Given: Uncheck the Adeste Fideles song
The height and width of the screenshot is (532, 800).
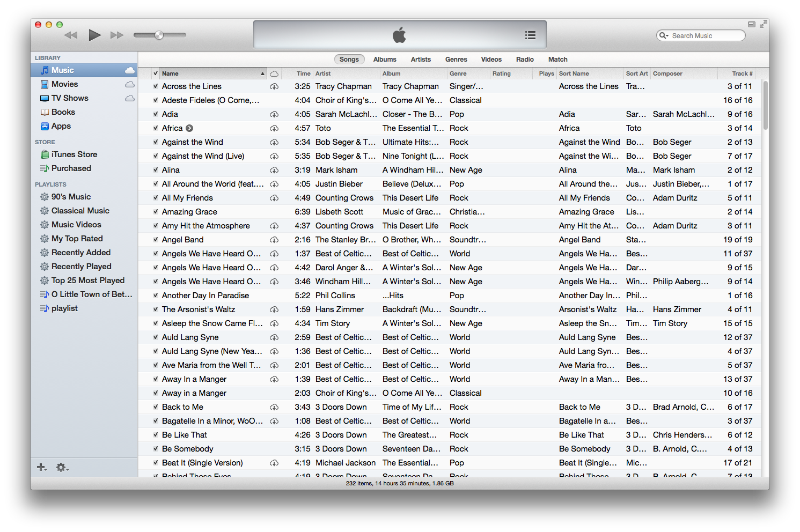Looking at the screenshot, I should point(156,100).
